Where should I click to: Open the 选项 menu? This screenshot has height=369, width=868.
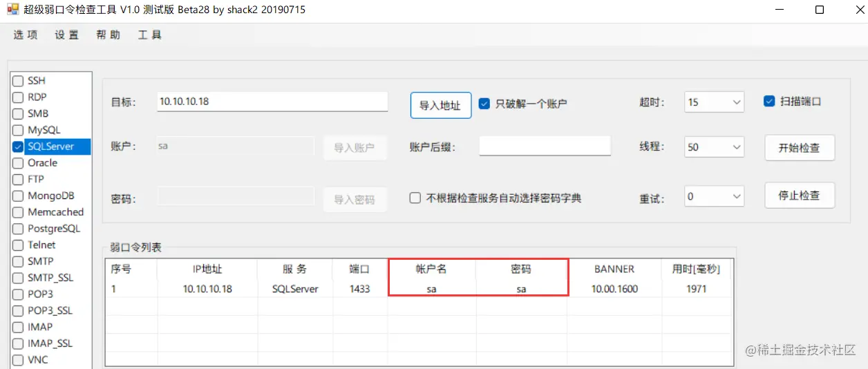(26, 35)
